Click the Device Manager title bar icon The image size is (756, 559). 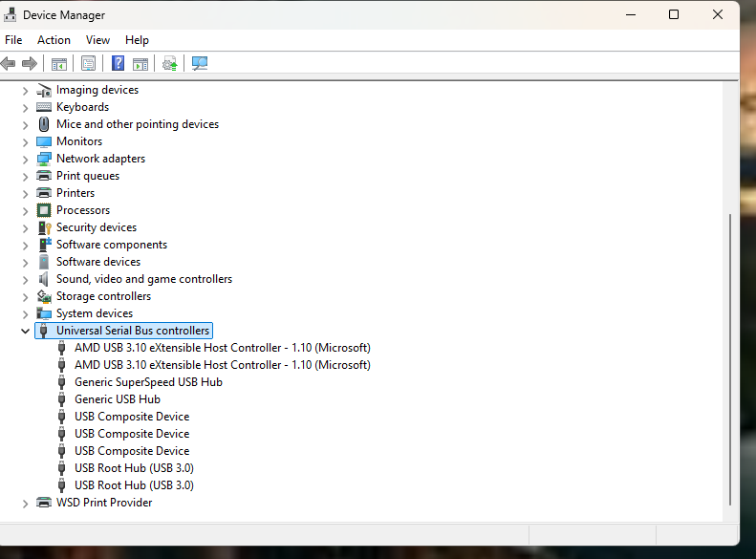tap(10, 15)
